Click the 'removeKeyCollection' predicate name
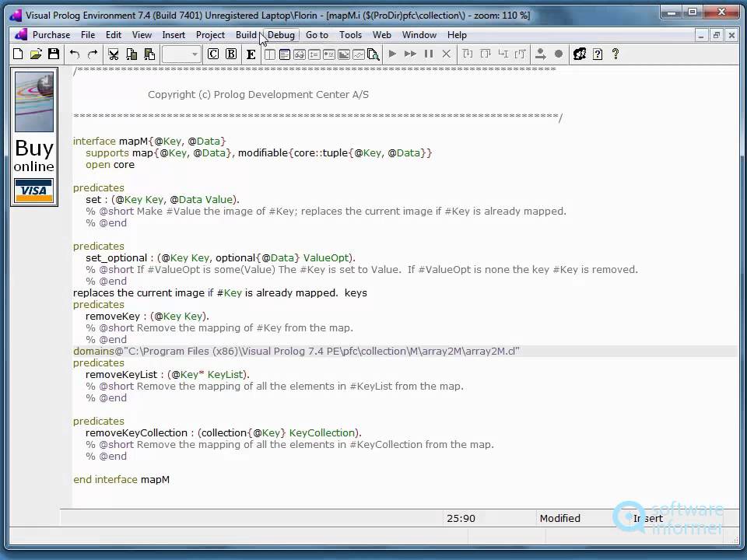The image size is (747, 560). click(x=136, y=432)
